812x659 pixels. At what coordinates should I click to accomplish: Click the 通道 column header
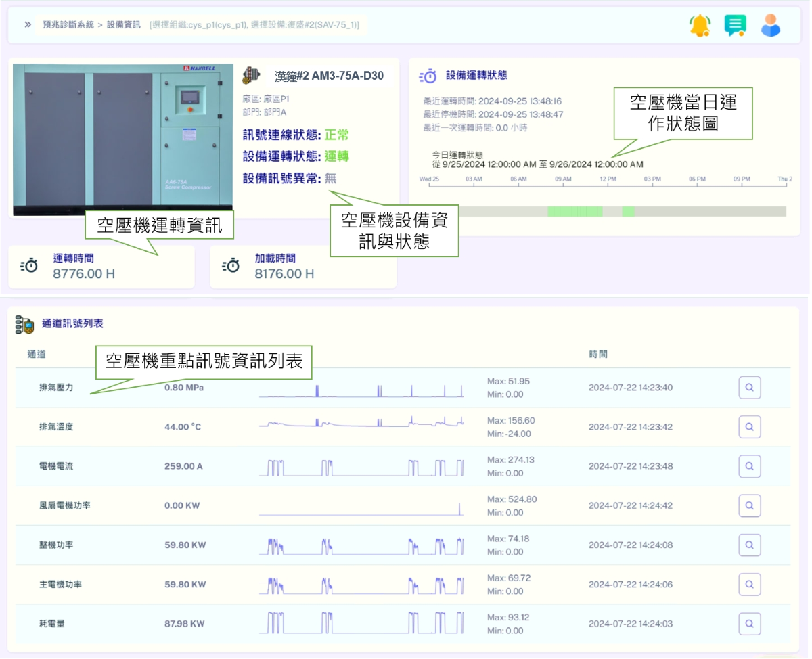point(37,354)
